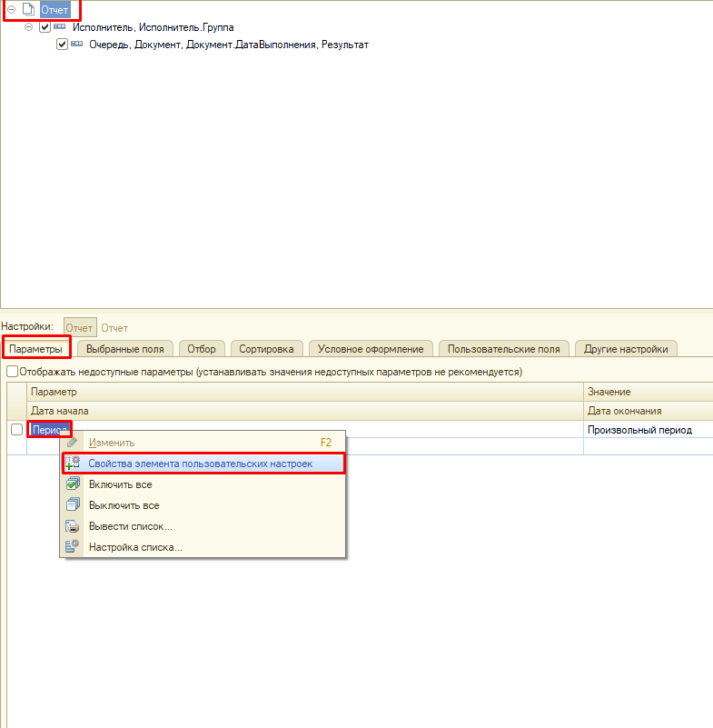The image size is (713, 728).
Task: Collapse the Отчет root node
Action: tap(12, 9)
